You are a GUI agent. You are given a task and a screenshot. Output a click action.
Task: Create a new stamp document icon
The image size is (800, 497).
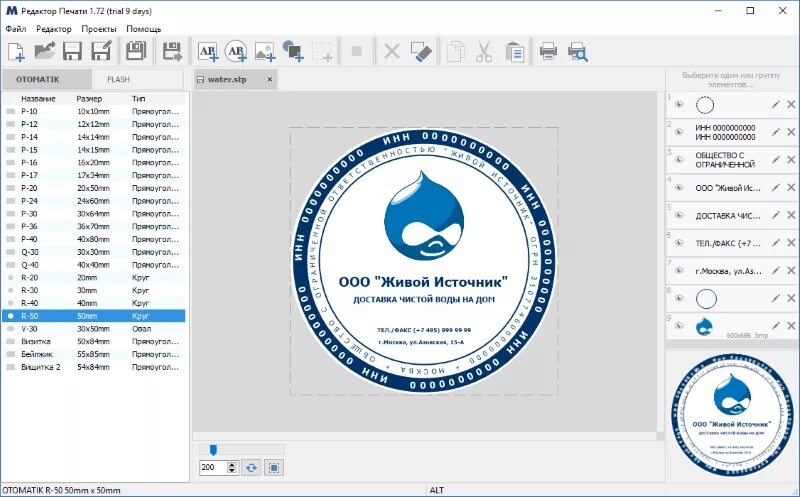click(x=15, y=52)
